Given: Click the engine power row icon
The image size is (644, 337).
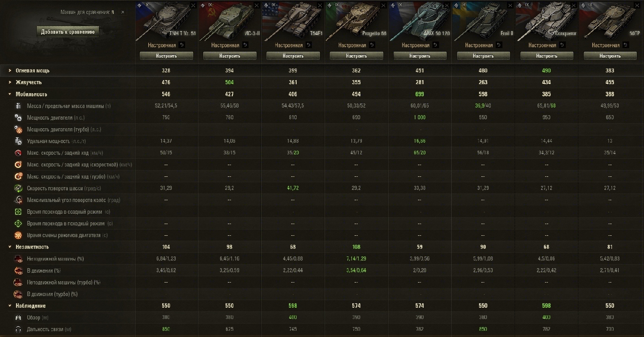Looking at the screenshot, I should pyautogui.click(x=18, y=117).
